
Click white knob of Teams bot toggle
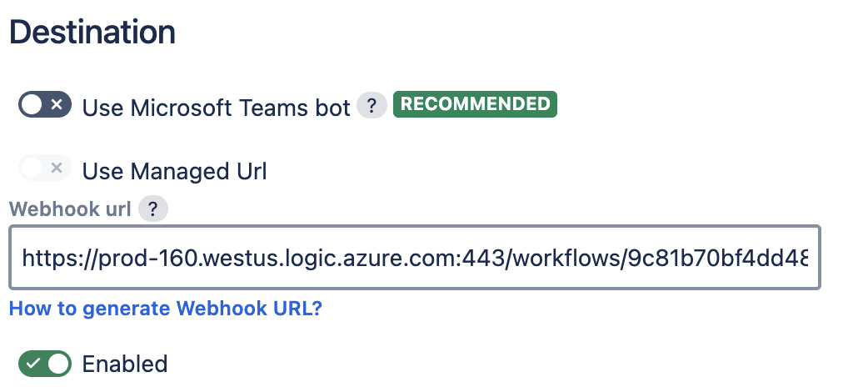32,105
